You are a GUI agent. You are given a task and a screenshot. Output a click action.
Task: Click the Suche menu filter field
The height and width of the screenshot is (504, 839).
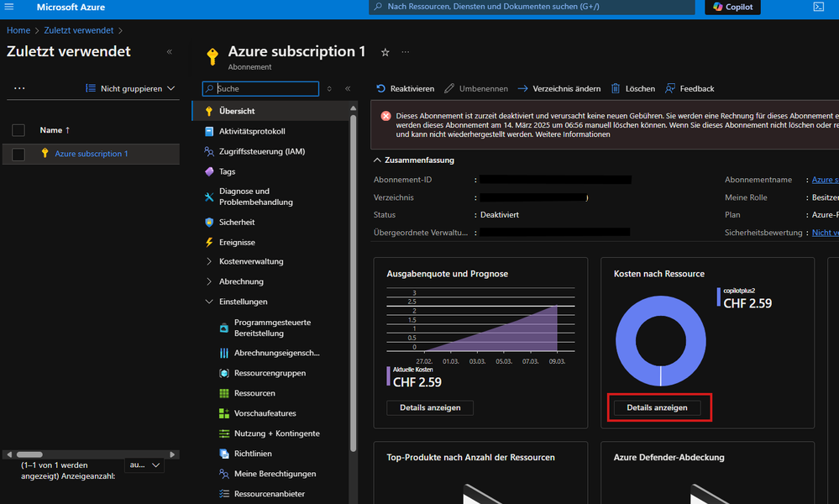[260, 89]
